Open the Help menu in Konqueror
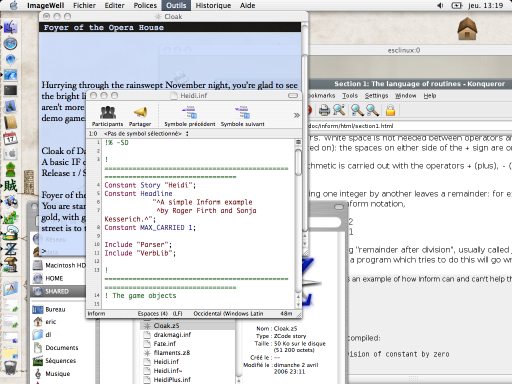This screenshot has width=512, height=384. 430,96
